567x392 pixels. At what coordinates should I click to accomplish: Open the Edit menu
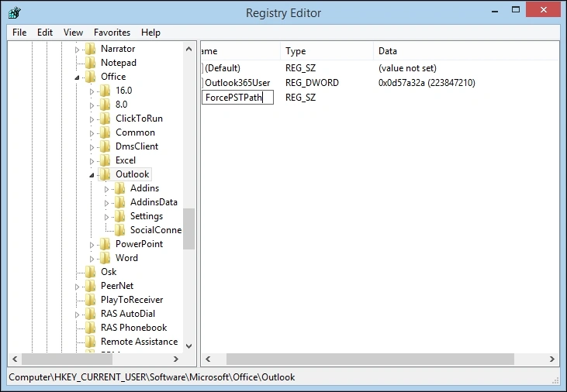[x=45, y=33]
